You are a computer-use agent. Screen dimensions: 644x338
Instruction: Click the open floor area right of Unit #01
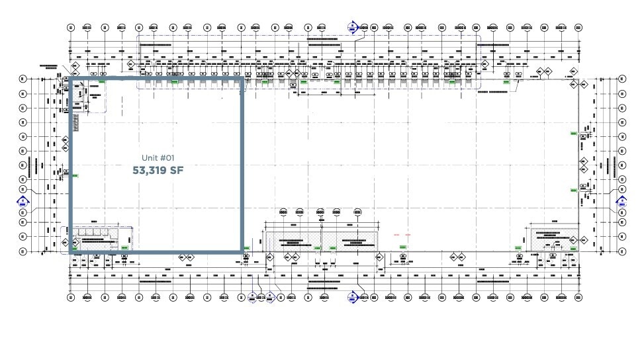pos(397,159)
